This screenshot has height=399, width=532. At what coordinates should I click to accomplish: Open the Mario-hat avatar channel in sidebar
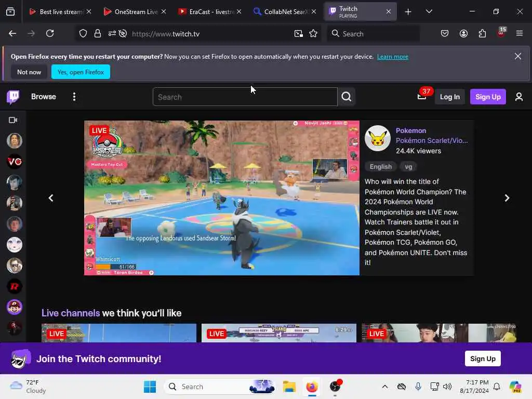click(15, 307)
